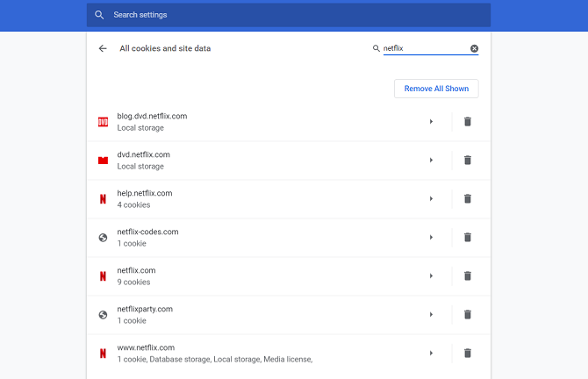
Task: Click Remove All Shown button
Action: (436, 89)
